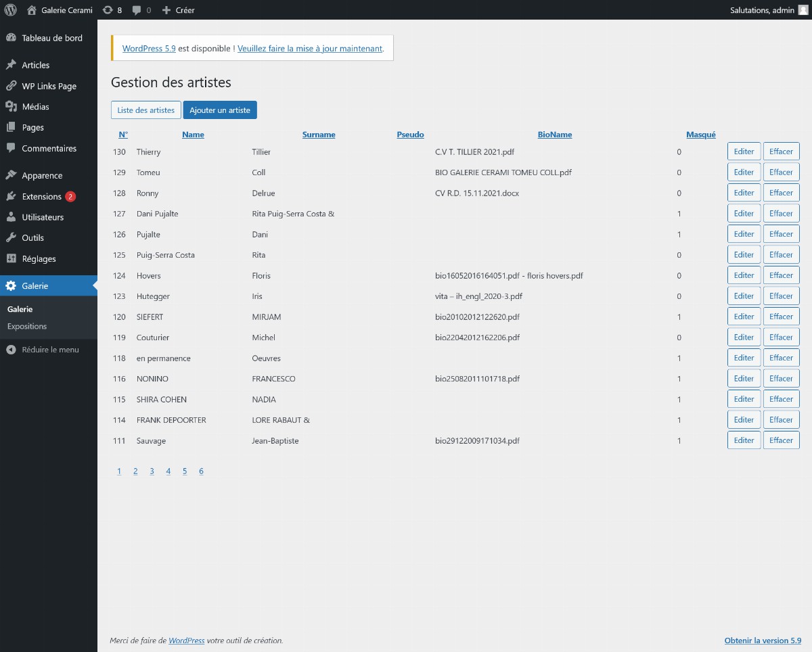
Task: Open the updates icon showing 8
Action: click(x=108, y=10)
